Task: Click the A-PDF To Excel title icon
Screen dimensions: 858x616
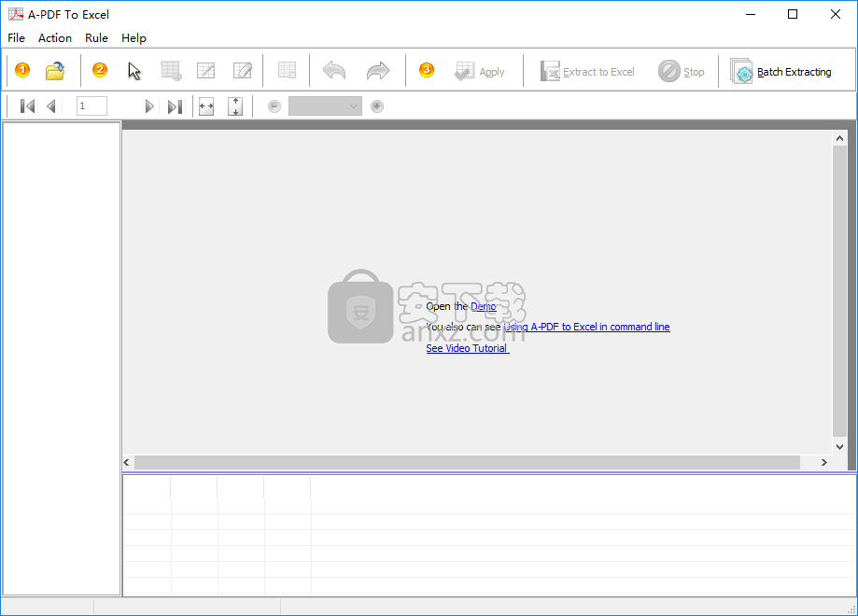Action: (15, 14)
